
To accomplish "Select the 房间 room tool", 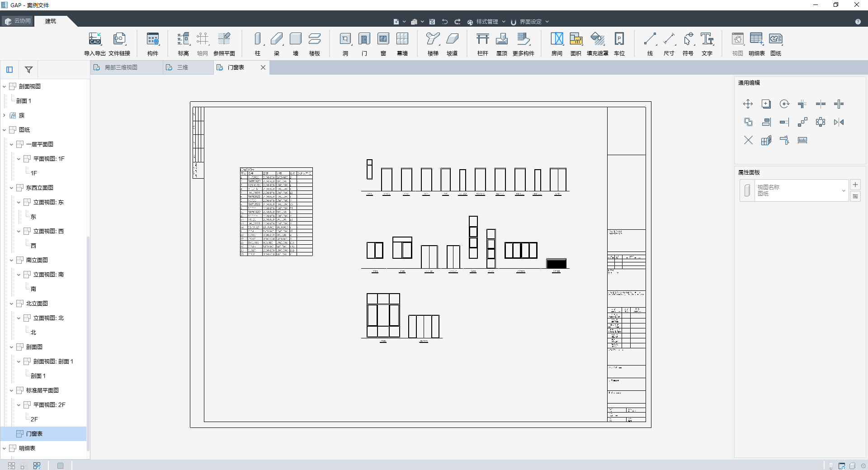I will pyautogui.click(x=557, y=44).
